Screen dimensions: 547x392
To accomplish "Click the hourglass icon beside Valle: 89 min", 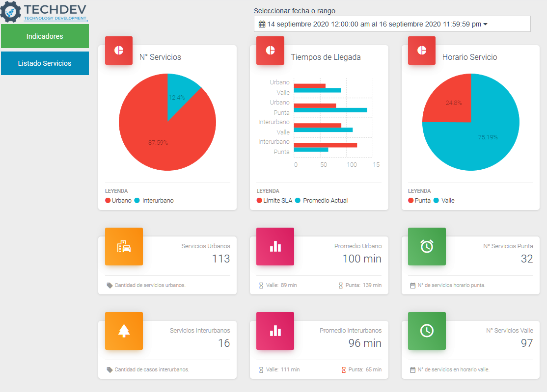I will [261, 286].
